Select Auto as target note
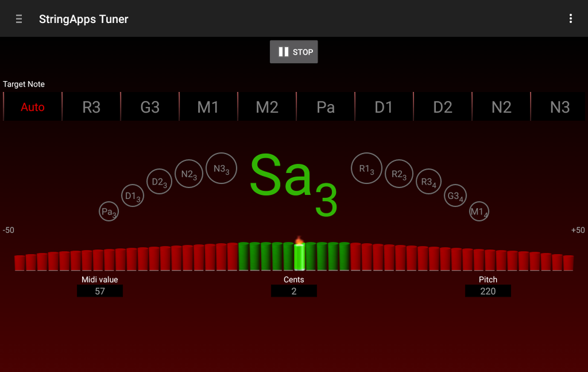Image resolution: width=588 pixels, height=372 pixels. point(33,107)
